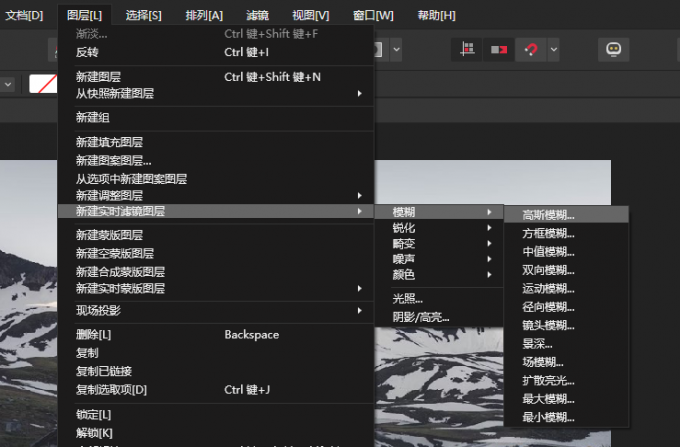
Task: Select 从选项中新建图案图层 entry
Action: point(216,179)
